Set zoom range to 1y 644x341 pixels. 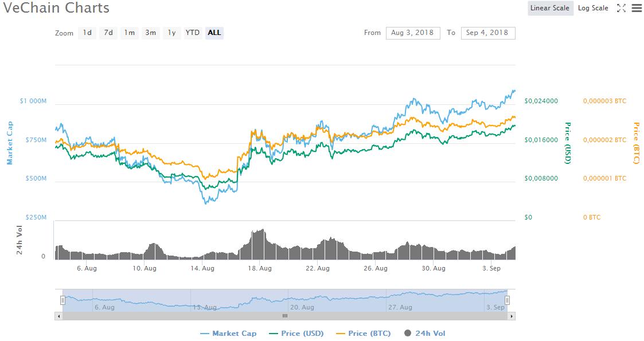171,33
